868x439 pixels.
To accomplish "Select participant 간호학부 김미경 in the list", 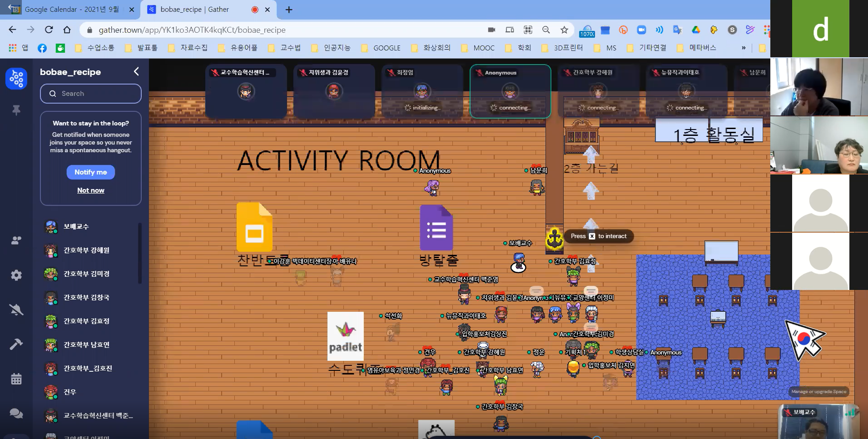I will coord(90,274).
